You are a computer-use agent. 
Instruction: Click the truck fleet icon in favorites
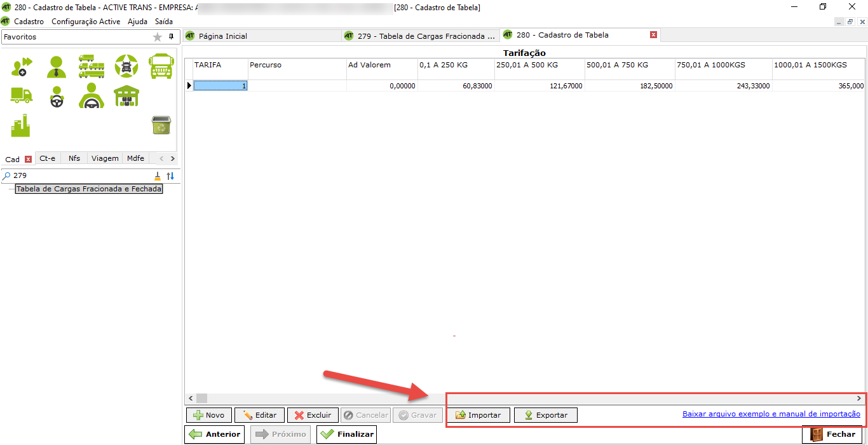pos(92,66)
